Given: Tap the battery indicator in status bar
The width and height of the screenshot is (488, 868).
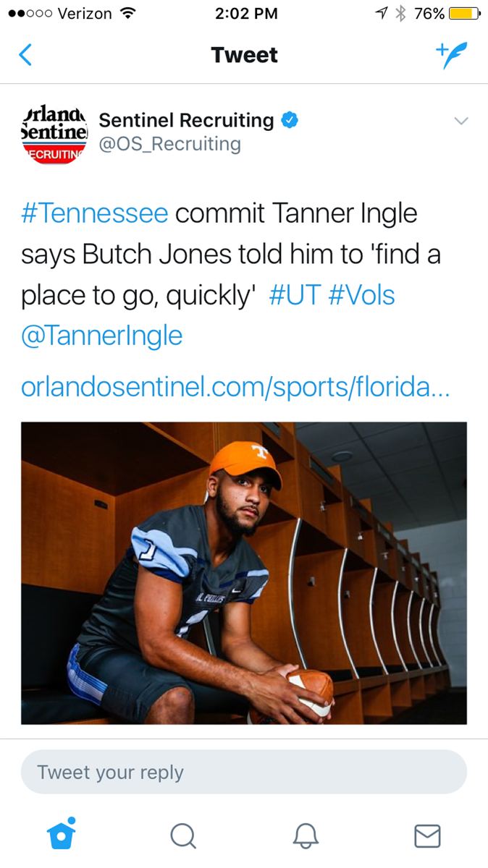Looking at the screenshot, I should 464,14.
